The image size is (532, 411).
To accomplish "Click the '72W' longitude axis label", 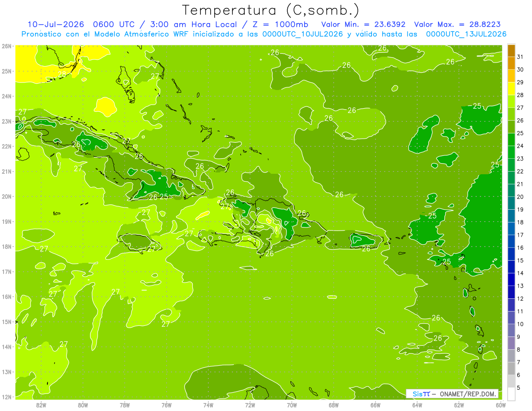I will coord(250,405).
